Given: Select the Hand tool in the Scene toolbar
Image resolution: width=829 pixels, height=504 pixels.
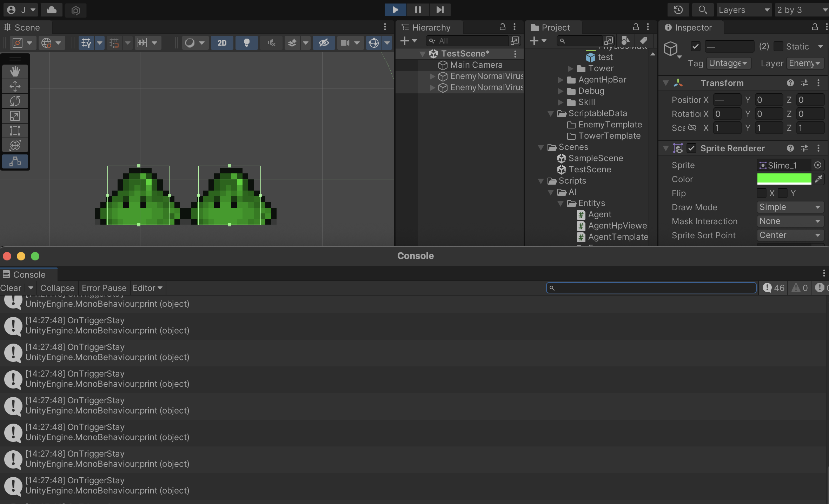Looking at the screenshot, I should point(15,71).
